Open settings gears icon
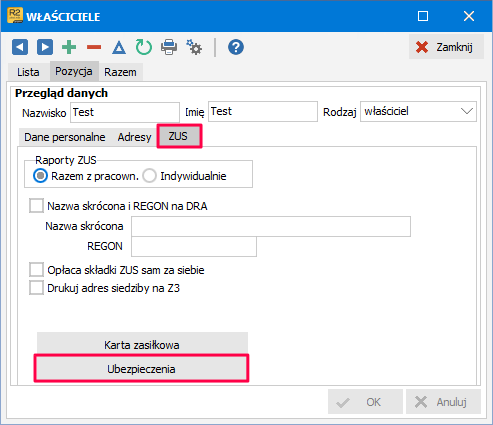 pyautogui.click(x=194, y=47)
